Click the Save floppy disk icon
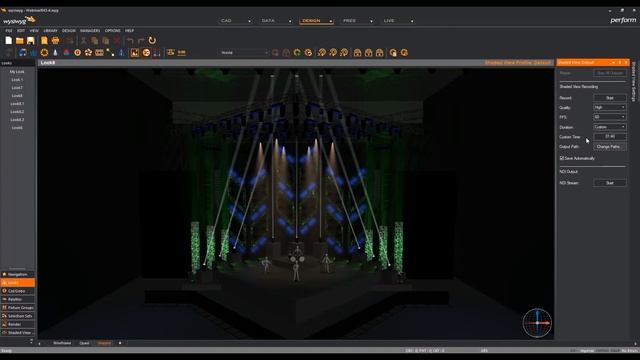The width and height of the screenshot is (640, 360). tap(31, 40)
